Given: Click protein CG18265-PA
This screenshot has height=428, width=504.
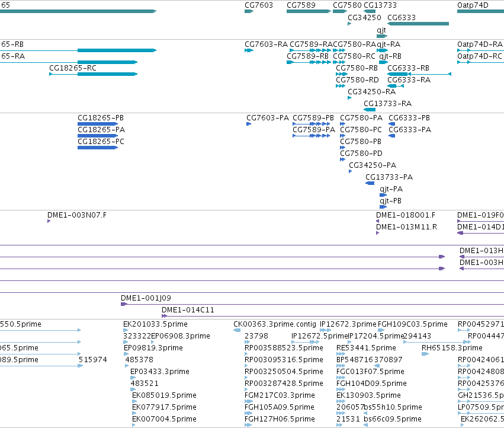Looking at the screenshot, I should tap(101, 130).
